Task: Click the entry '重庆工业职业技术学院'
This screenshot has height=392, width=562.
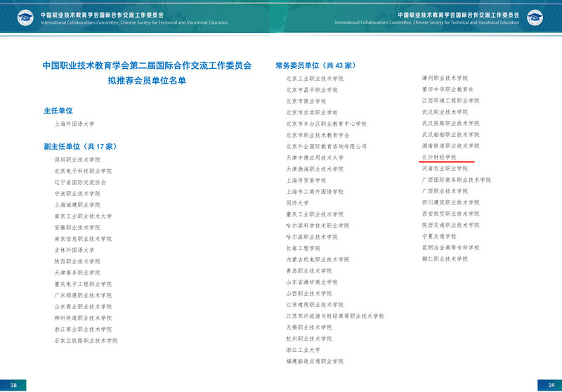Action: [315, 214]
